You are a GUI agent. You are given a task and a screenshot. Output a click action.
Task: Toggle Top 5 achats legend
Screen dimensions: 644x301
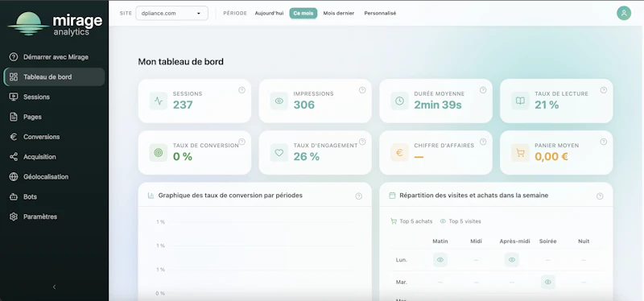(x=411, y=221)
